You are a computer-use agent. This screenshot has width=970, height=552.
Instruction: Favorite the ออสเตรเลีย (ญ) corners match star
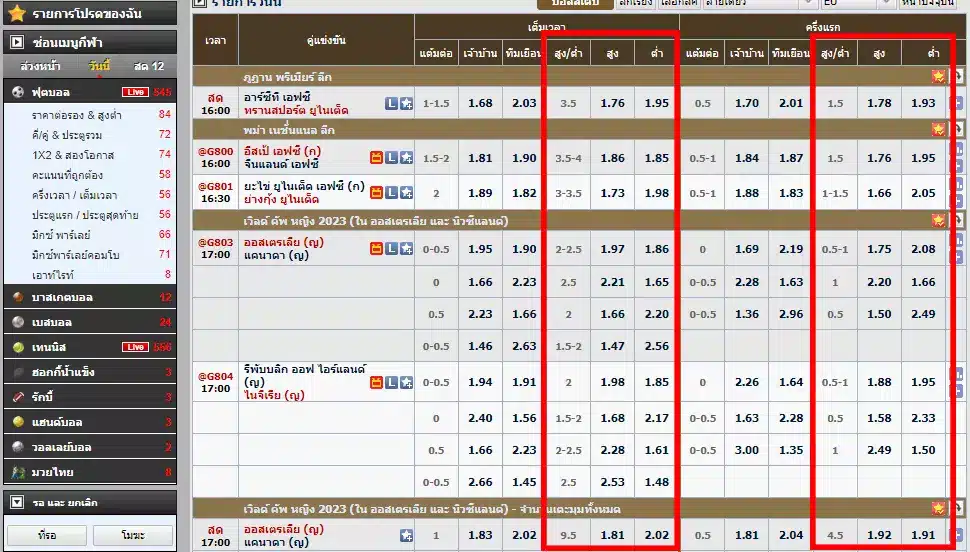click(x=406, y=535)
